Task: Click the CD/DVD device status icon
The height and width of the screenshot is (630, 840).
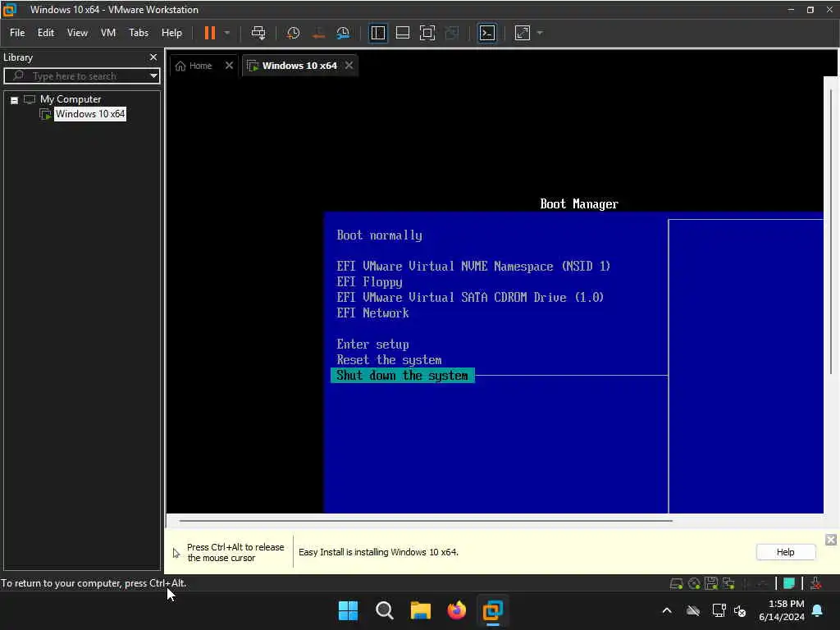Action: tap(694, 583)
